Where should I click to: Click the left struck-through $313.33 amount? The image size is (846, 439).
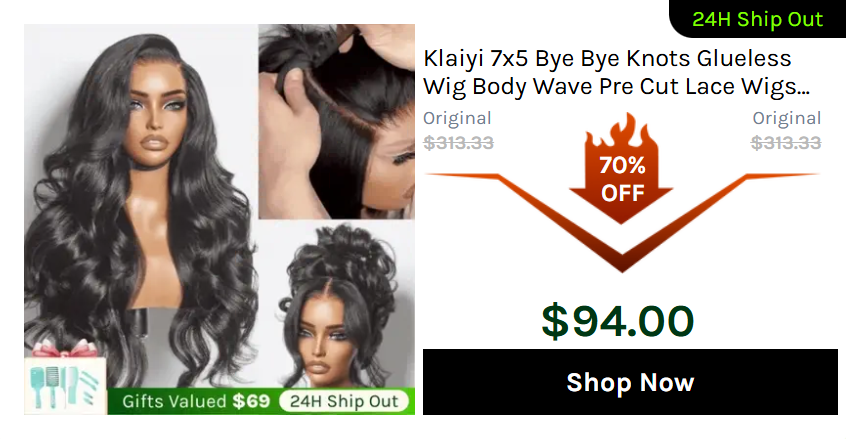(458, 143)
